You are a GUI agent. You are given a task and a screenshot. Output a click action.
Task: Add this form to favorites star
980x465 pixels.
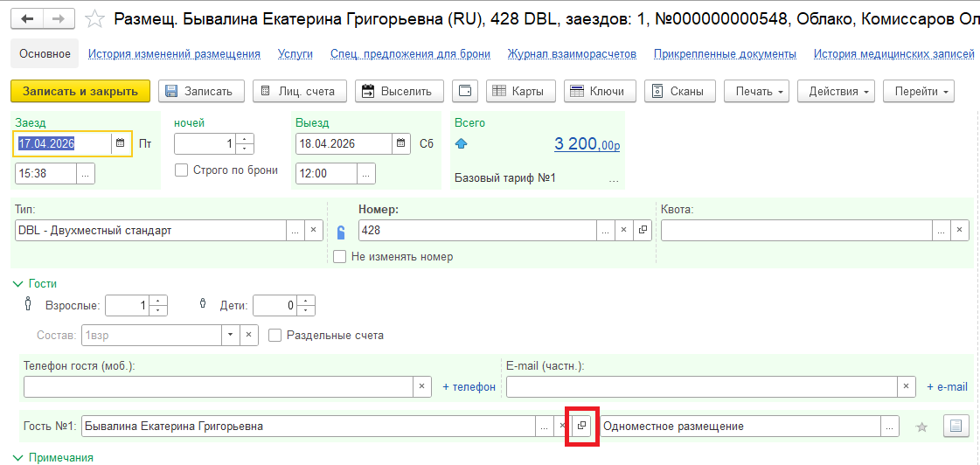[x=94, y=18]
